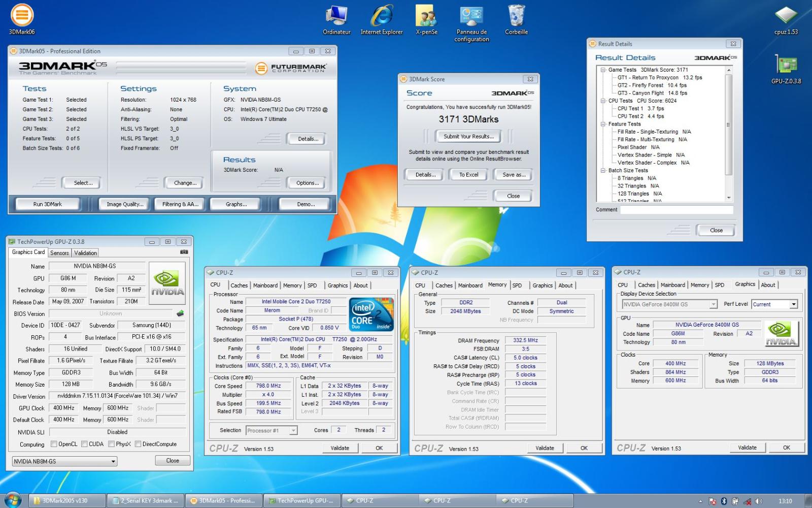Open Mainboard tab in Memory CPU-Z window
The height and width of the screenshot is (508, 812).
point(470,285)
